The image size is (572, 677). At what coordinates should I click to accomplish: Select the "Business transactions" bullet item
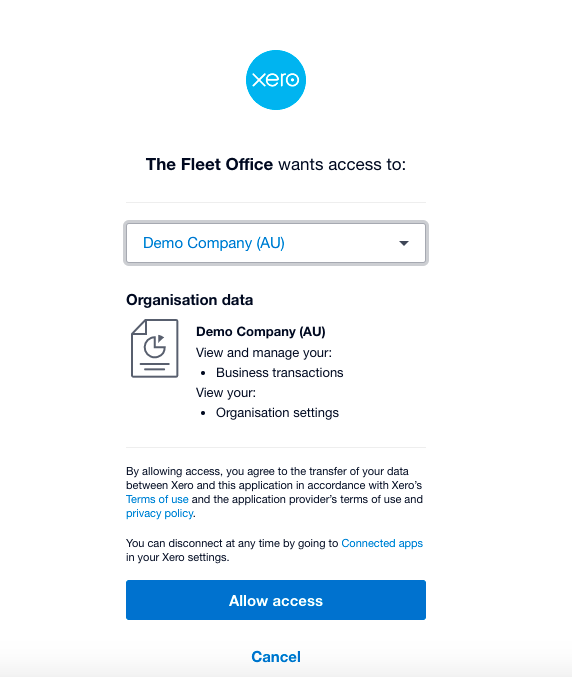coord(280,373)
